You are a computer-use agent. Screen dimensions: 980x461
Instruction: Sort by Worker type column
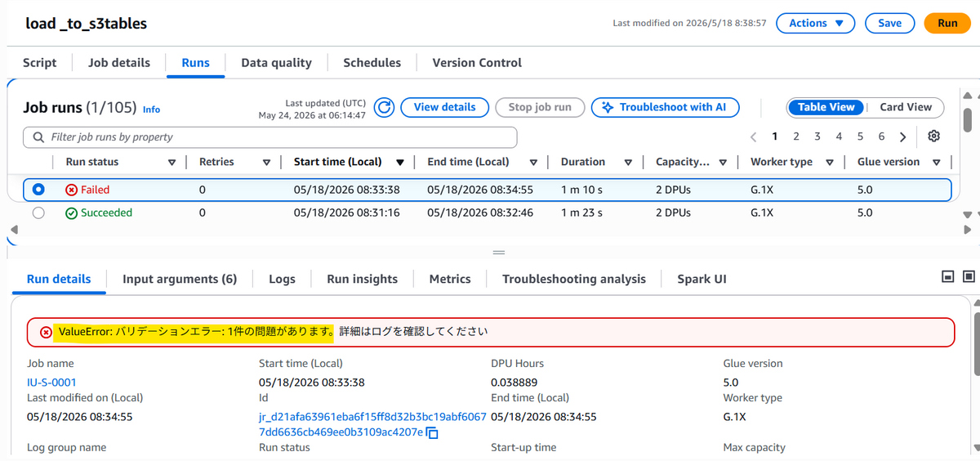[830, 162]
